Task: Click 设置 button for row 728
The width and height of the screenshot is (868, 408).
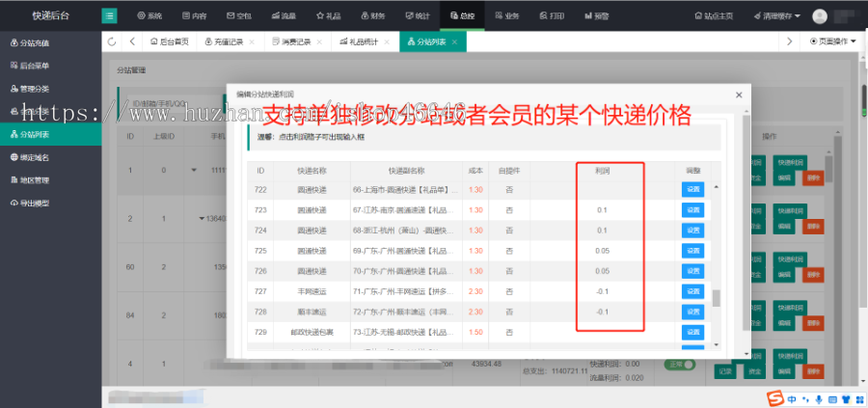Action: coord(692,312)
